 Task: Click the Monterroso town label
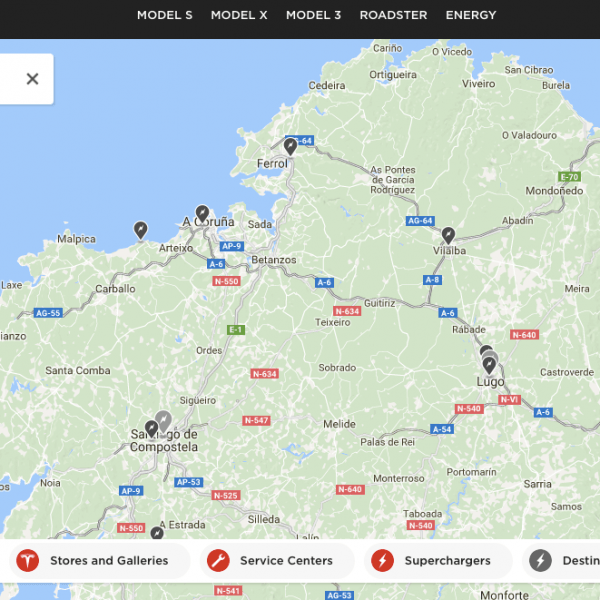pos(399,478)
